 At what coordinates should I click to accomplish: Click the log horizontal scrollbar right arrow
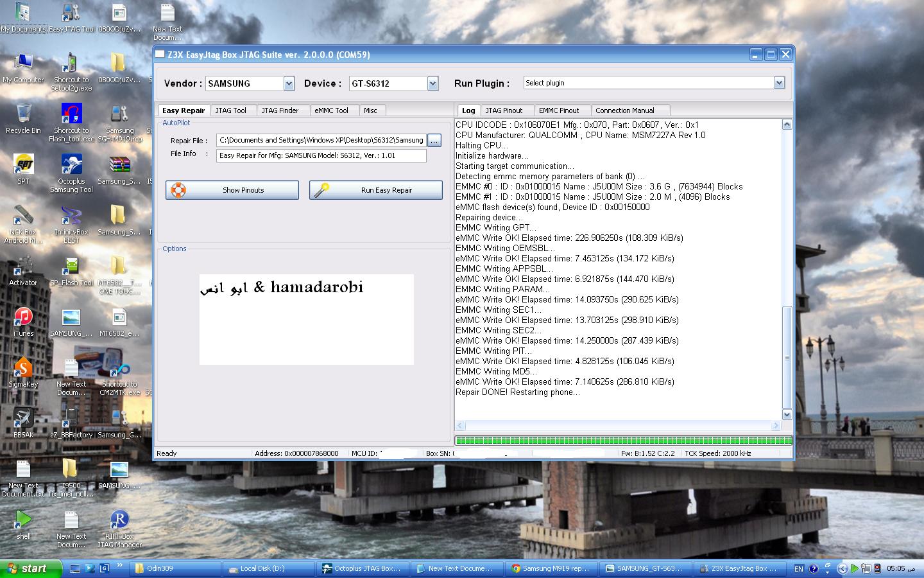tap(776, 425)
